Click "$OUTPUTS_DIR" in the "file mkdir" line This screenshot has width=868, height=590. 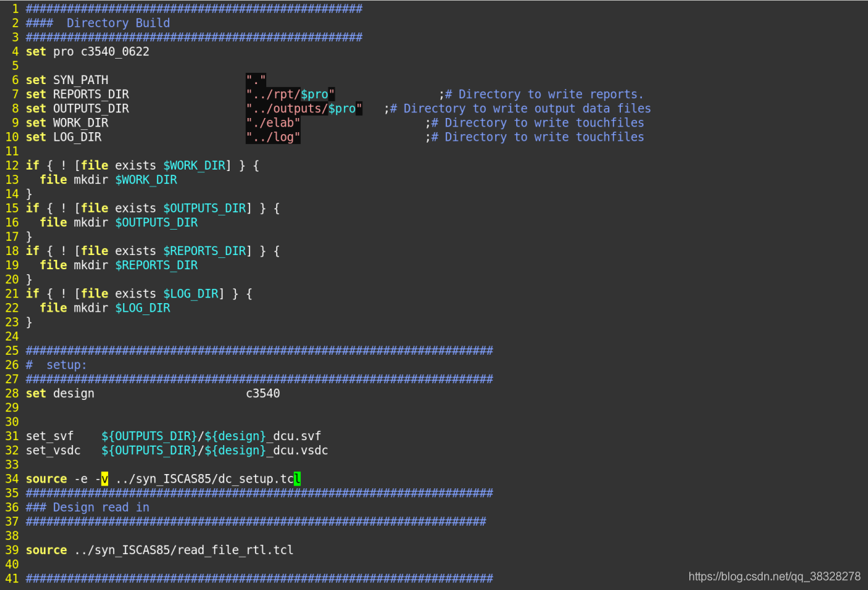click(x=156, y=222)
